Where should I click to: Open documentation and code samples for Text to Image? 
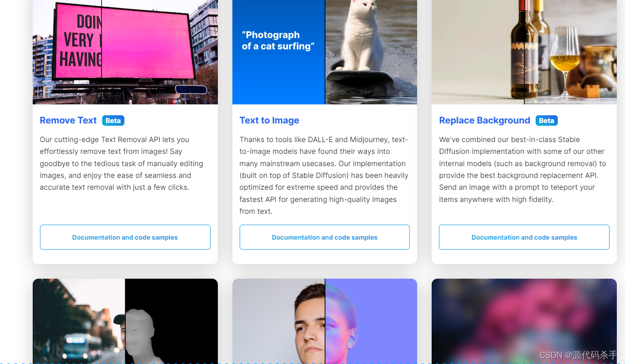[325, 237]
